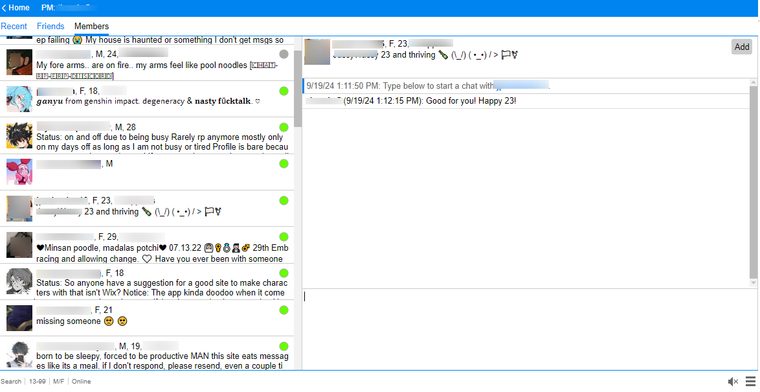
Task: Select 'born to be sleepy' status text
Action: pos(162,361)
